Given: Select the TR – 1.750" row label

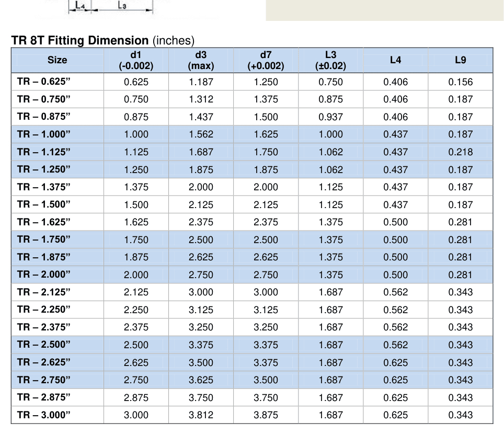Looking at the screenshot, I should click(x=44, y=239).
